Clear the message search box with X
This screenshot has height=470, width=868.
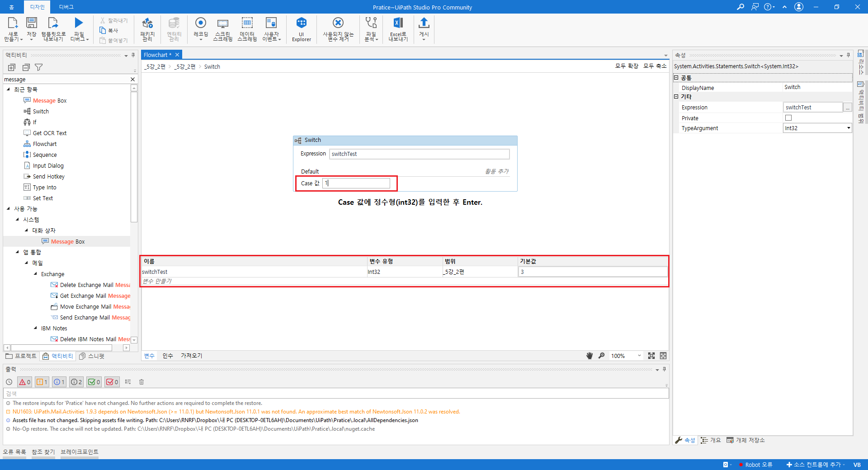click(x=132, y=80)
